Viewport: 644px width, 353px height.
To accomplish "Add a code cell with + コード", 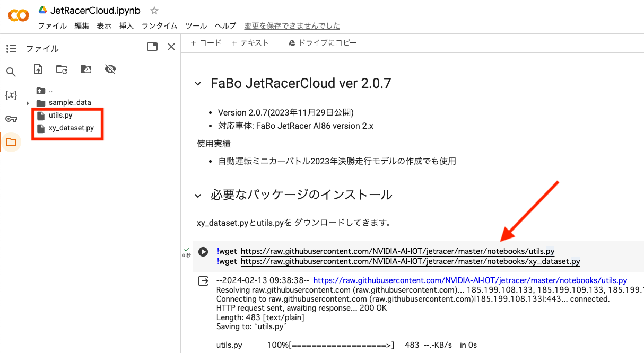I will point(206,43).
